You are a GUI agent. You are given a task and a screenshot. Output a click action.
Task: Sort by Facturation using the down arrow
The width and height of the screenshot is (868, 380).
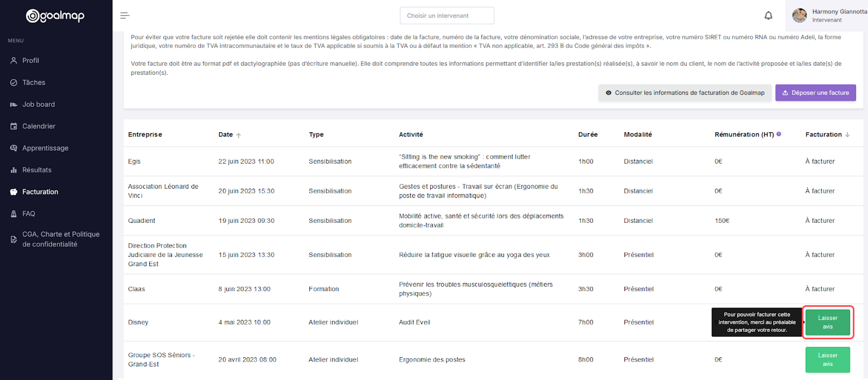point(847,135)
